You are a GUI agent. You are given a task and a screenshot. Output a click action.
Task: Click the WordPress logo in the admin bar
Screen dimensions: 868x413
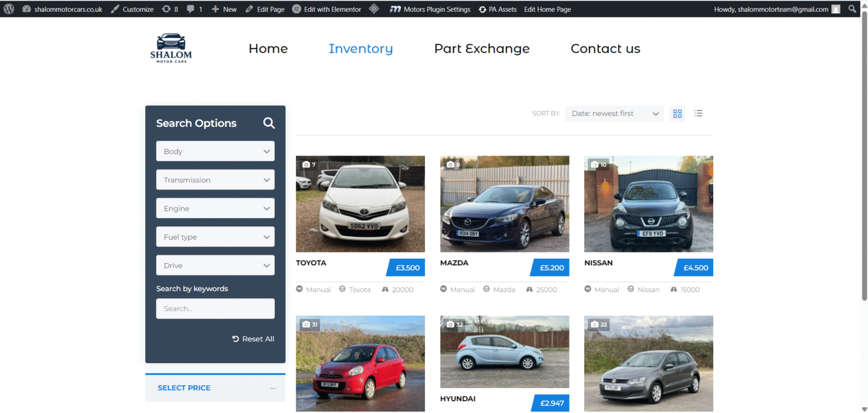click(8, 9)
